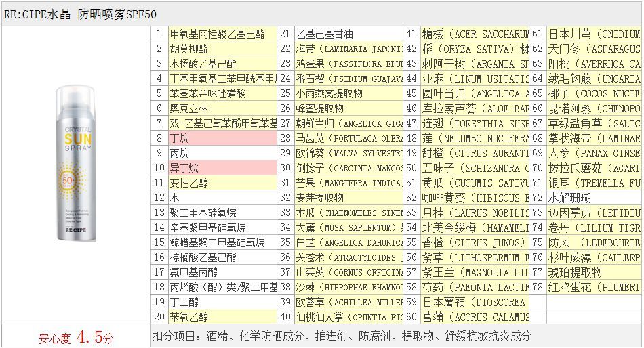The width and height of the screenshot is (644, 348).
Task: Click ingredient cell 菖蒲 (Acorus Calamus)
Action: click(475, 317)
